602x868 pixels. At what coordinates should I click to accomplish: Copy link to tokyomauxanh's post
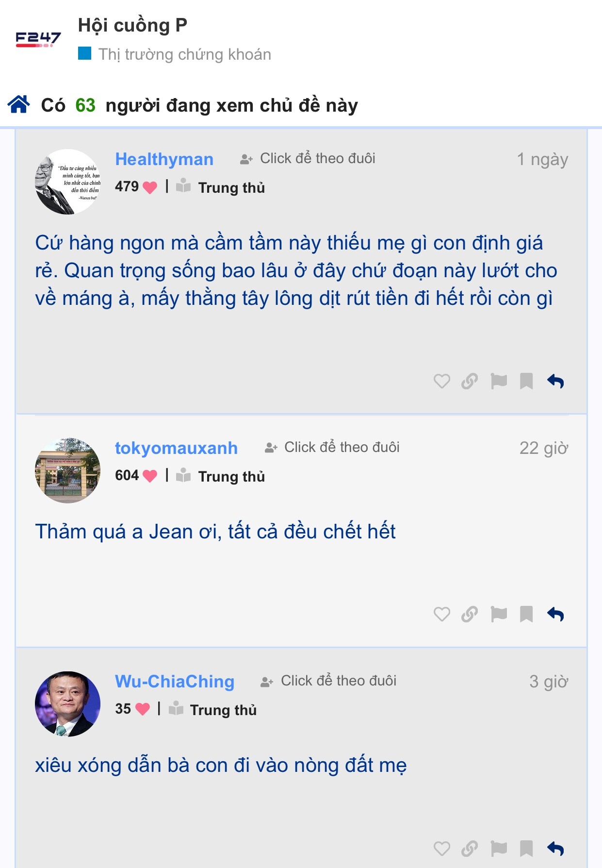point(470,615)
